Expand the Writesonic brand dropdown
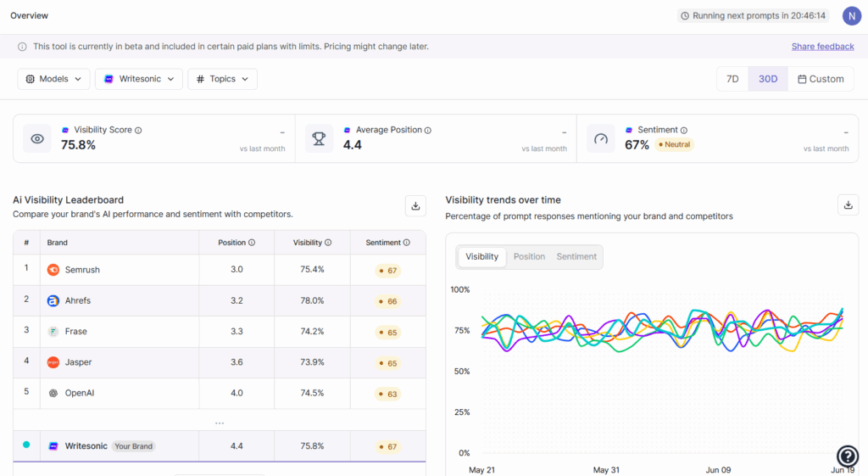 click(x=139, y=79)
